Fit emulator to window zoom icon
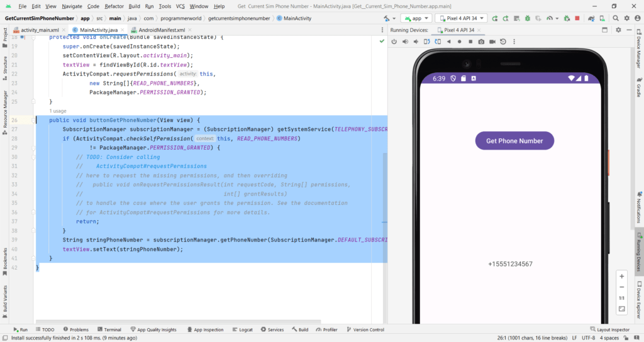Viewport: 644px width, 342px height. click(x=622, y=309)
